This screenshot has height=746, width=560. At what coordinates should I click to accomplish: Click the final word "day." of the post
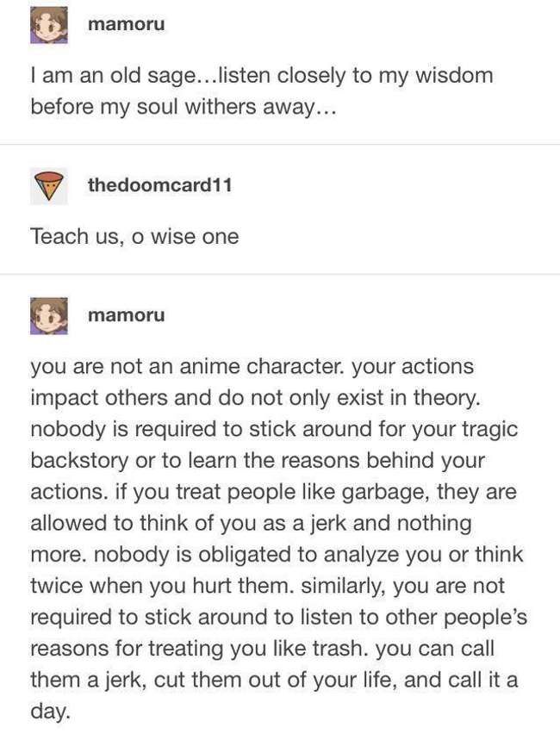coord(51,712)
